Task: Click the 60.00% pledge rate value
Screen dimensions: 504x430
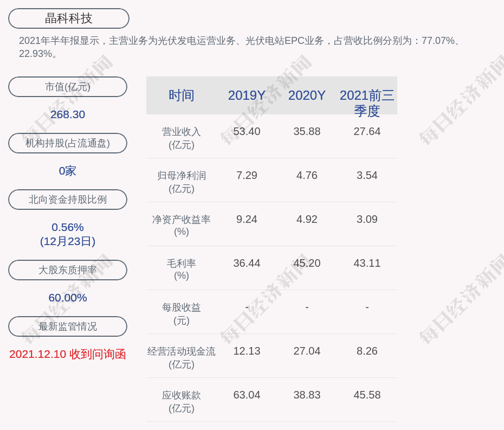Action: pos(68,298)
